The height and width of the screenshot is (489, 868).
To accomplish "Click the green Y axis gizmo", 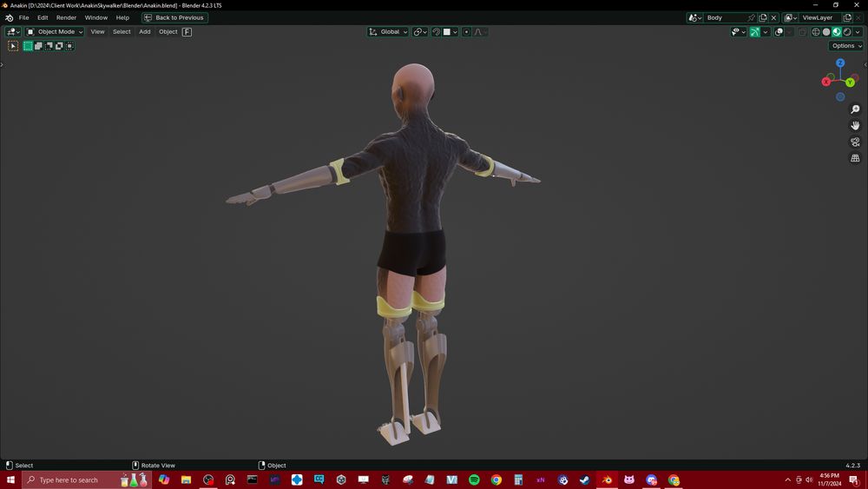I will [x=850, y=83].
